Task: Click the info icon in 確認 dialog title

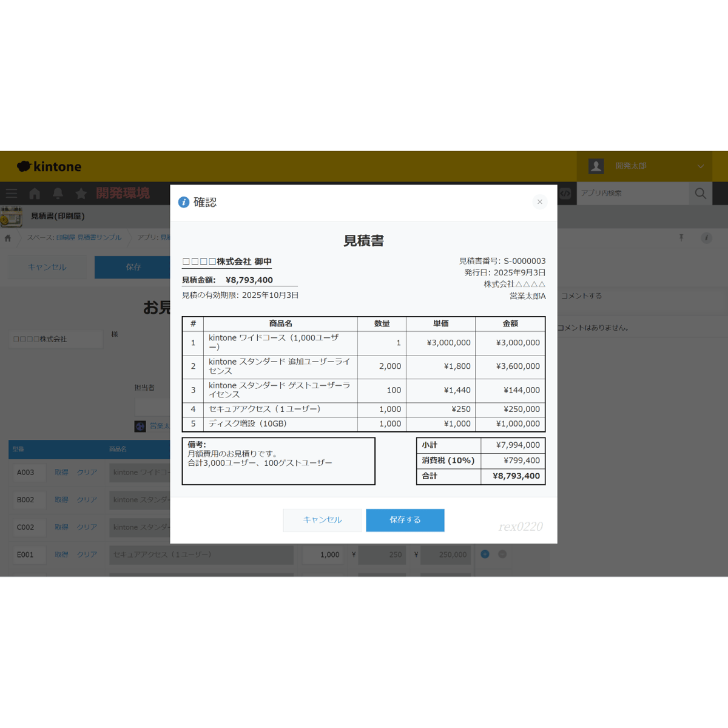Action: coord(183,202)
